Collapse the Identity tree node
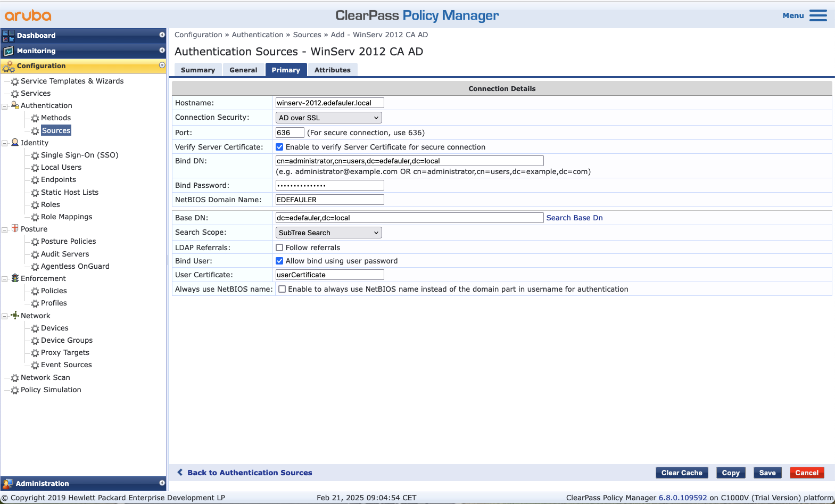Image resolution: width=835 pixels, height=504 pixels. (5, 143)
